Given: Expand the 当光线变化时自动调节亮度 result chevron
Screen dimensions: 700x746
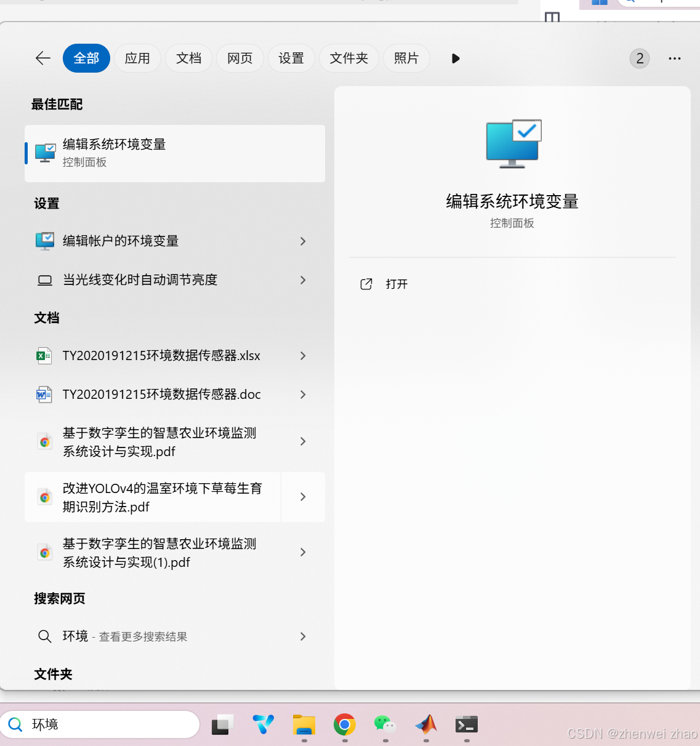Looking at the screenshot, I should (302, 280).
